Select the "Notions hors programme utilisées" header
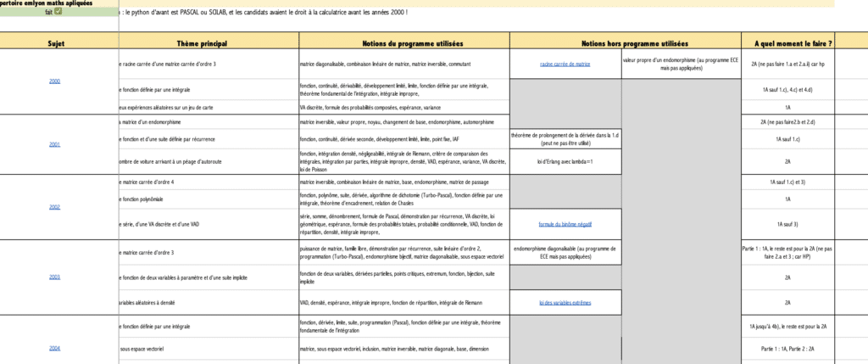This screenshot has width=868, height=364. click(x=625, y=41)
